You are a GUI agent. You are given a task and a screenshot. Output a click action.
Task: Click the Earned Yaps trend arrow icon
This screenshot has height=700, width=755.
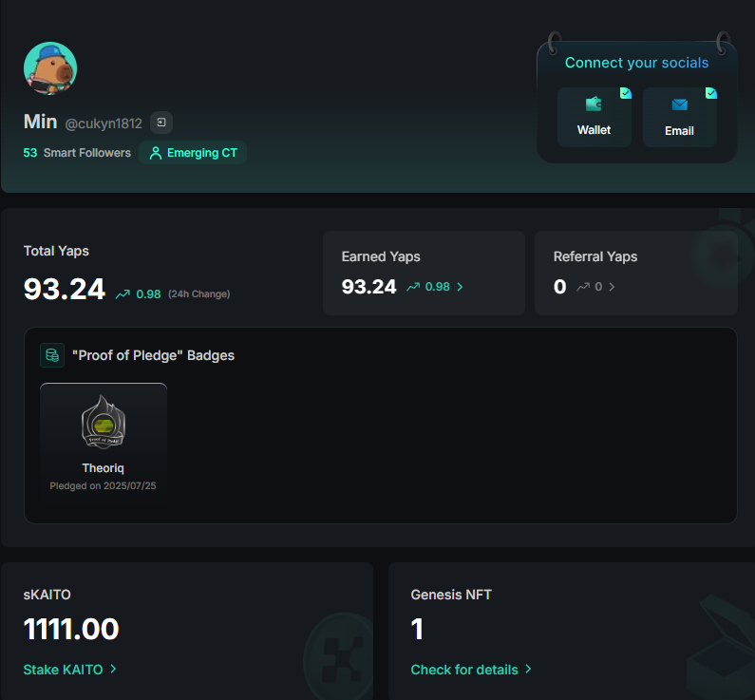click(413, 287)
